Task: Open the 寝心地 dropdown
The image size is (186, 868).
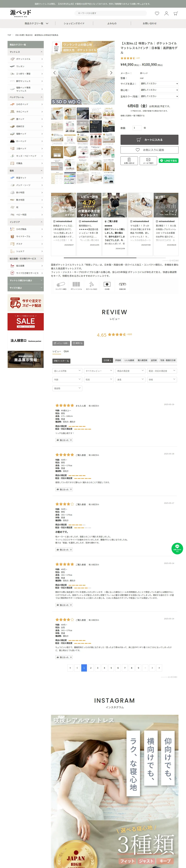Action: click(159, 90)
